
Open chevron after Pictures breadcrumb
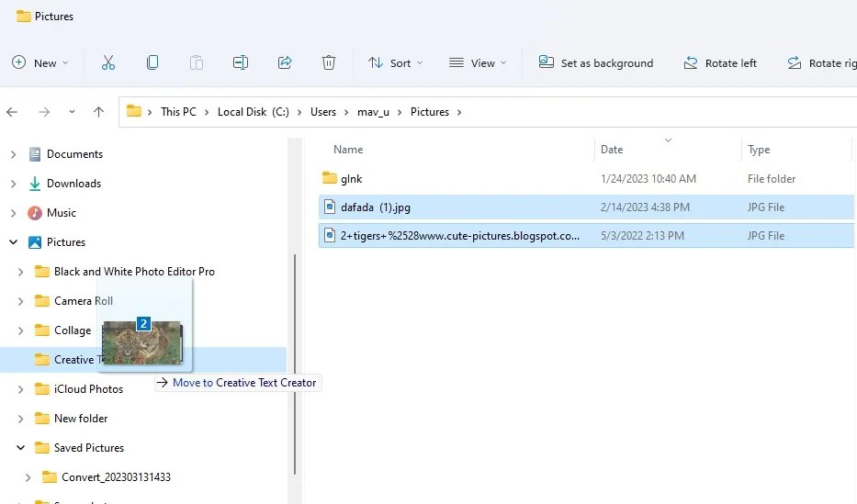(x=459, y=112)
